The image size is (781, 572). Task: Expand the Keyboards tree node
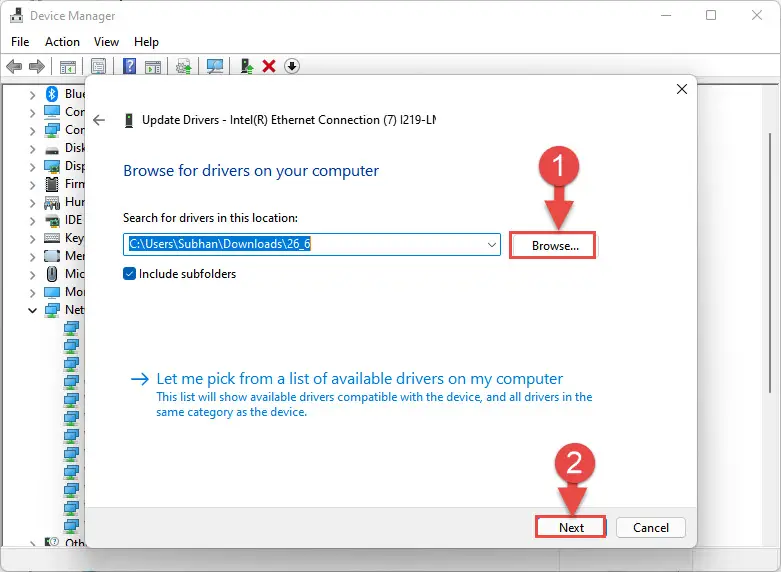click(32, 238)
